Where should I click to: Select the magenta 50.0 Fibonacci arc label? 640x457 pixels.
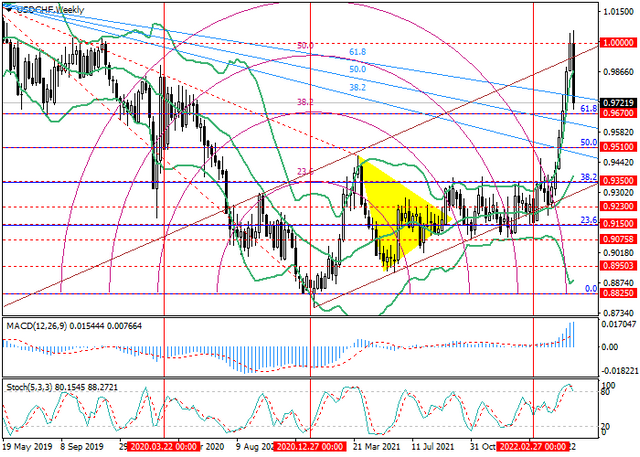pos(305,46)
